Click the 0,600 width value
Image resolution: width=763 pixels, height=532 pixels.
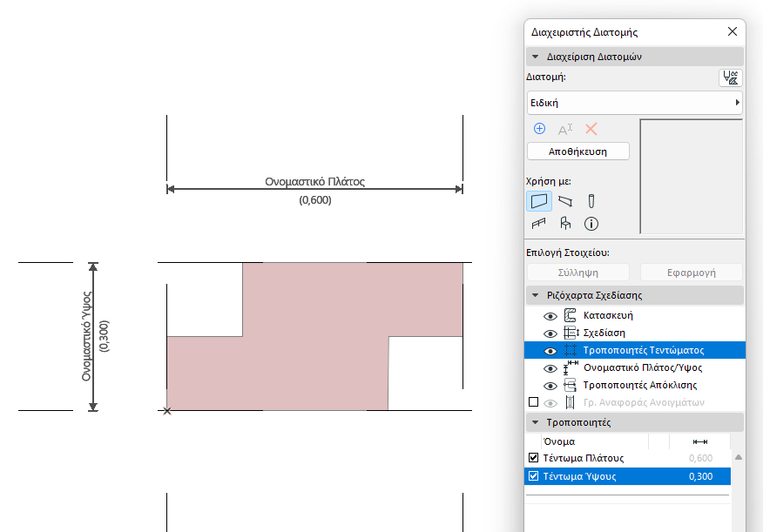click(x=700, y=458)
